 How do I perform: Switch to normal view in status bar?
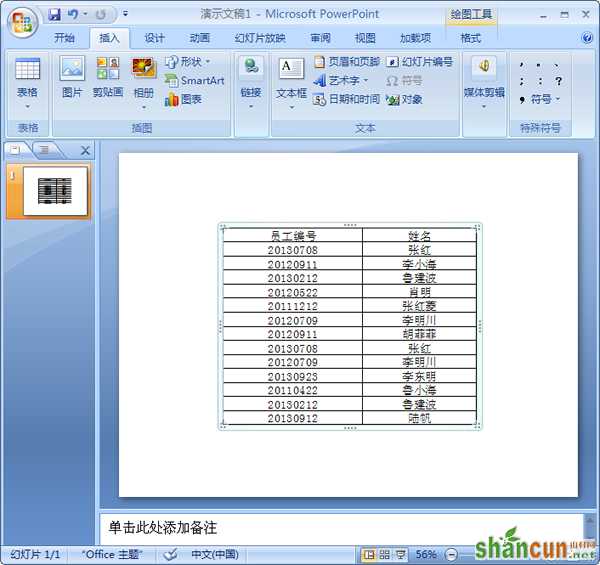(x=369, y=554)
